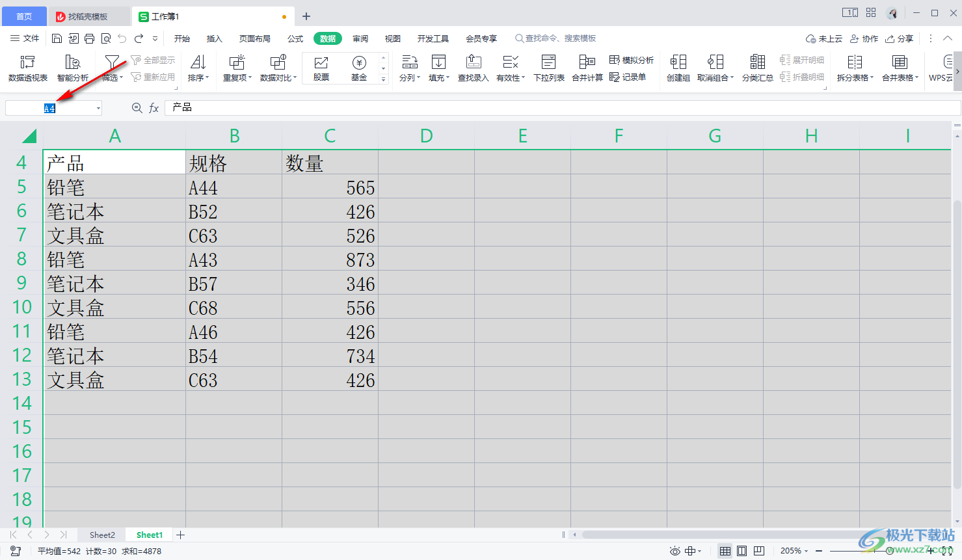Screen dimensions: 962x560
Task: Go to the 首页 home tab
Action: pyautogui.click(x=24, y=16)
